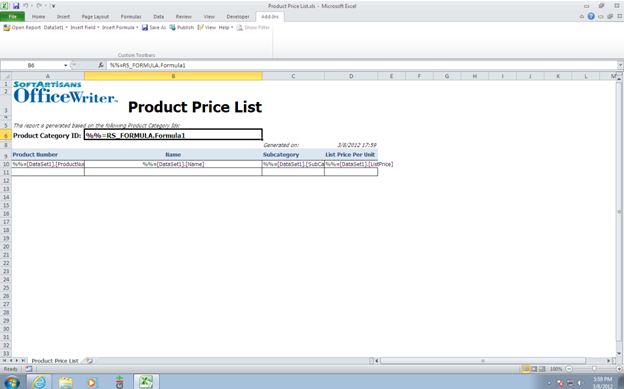Viewport: 626px width, 389px height.
Task: Click the 100% zoom level
Action: click(x=556, y=369)
